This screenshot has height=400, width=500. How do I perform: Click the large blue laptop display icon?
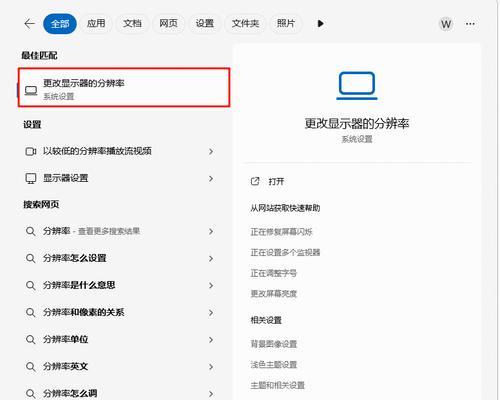point(357,86)
